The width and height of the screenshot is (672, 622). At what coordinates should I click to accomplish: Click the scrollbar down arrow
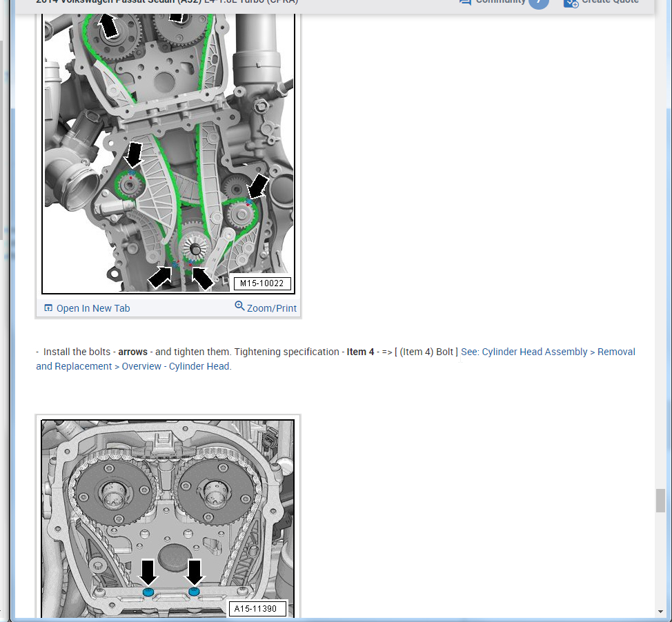(660, 612)
